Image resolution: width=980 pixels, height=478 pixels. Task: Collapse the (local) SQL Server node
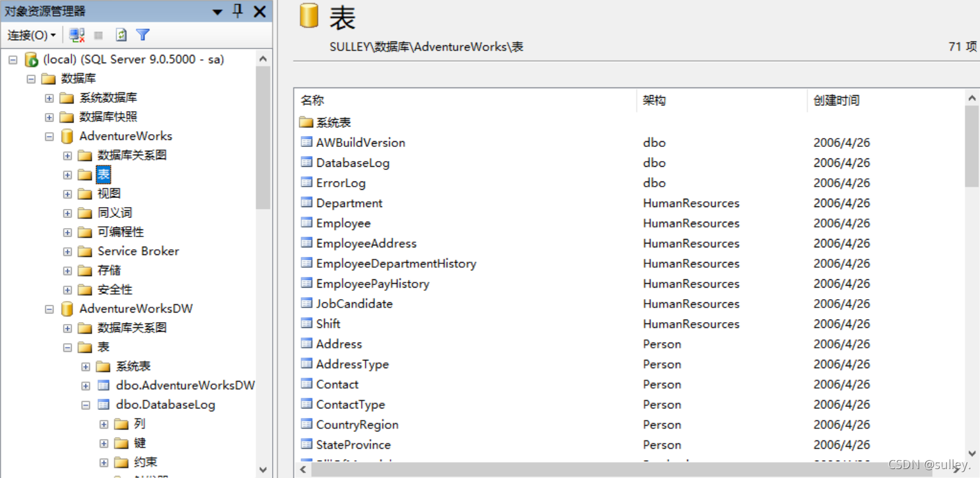pyautogui.click(x=13, y=59)
